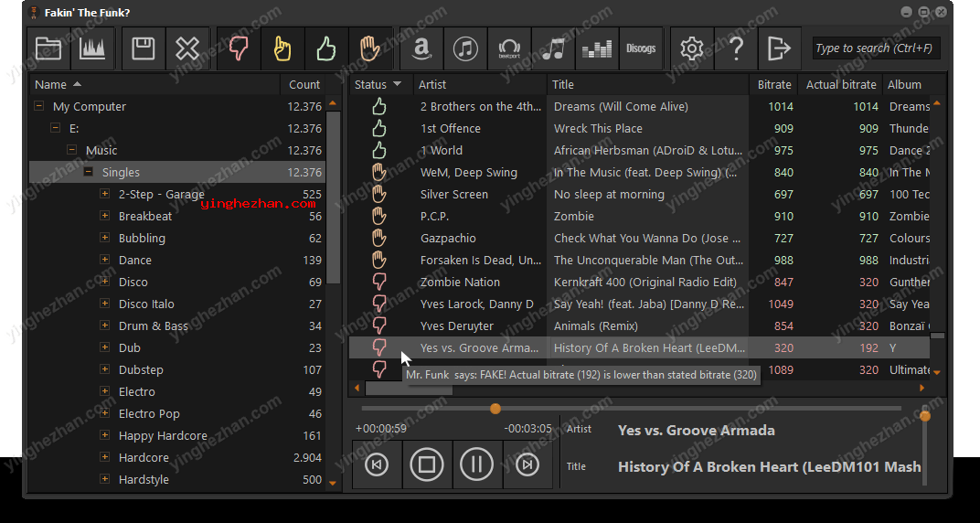Click tree scrollbar down arrow
980x523 pixels.
(x=333, y=483)
